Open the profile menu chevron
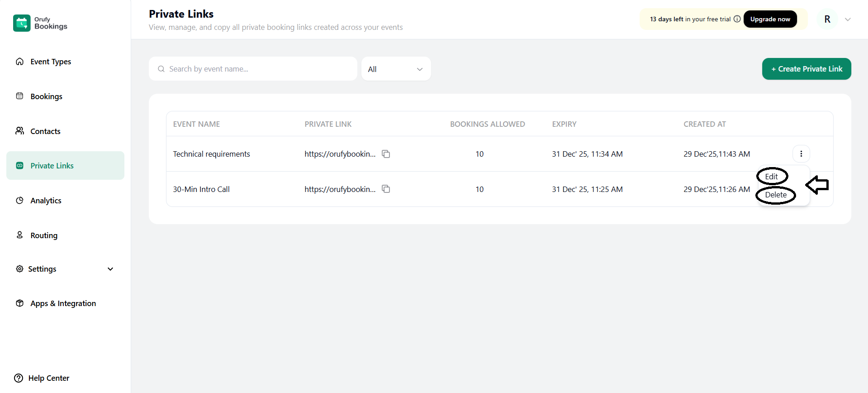This screenshot has width=868, height=393. point(848,19)
